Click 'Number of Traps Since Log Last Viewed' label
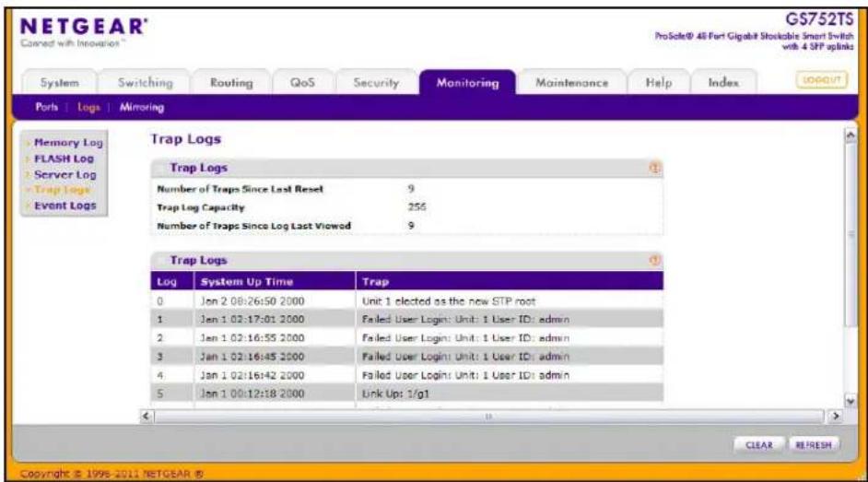Image resolution: width=868 pixels, height=482 pixels. (254, 226)
